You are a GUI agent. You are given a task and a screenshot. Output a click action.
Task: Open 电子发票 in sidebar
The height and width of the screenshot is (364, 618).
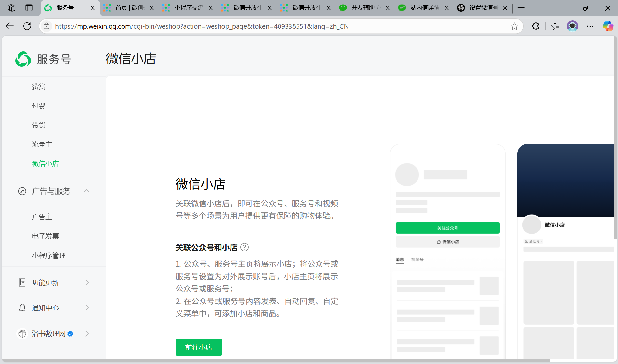pos(45,236)
